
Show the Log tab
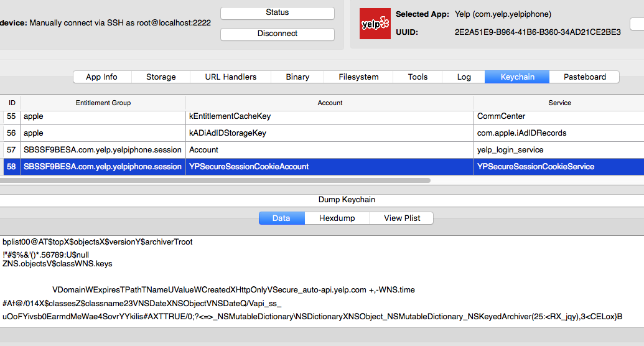tap(464, 77)
